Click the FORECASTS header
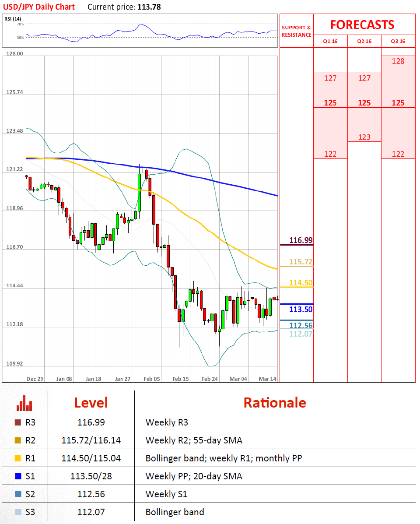420x524 pixels. point(362,25)
